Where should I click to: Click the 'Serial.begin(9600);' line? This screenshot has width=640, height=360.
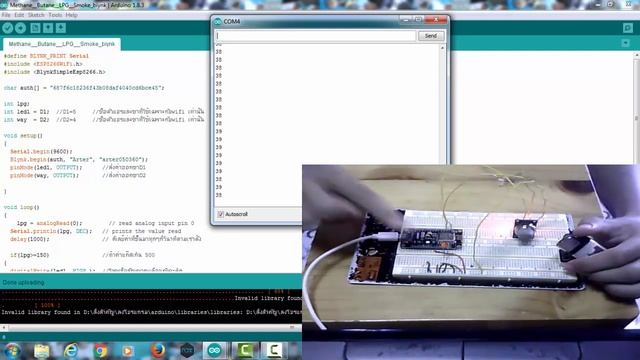(x=41, y=151)
